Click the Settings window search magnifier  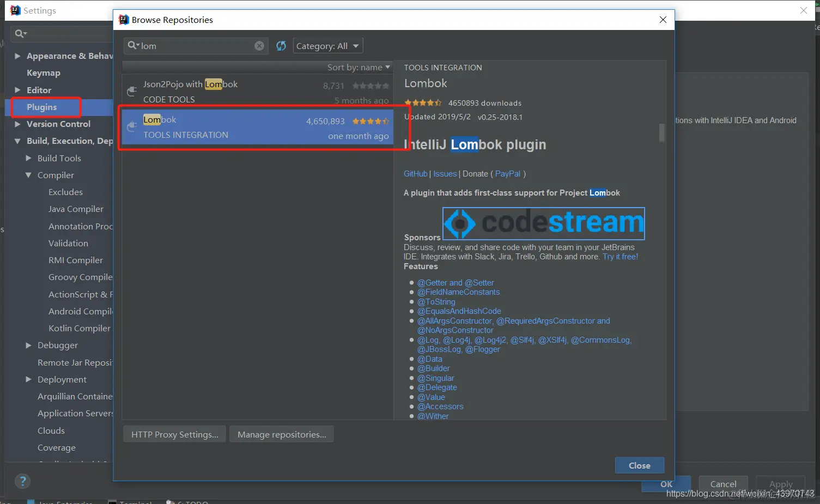coord(21,34)
